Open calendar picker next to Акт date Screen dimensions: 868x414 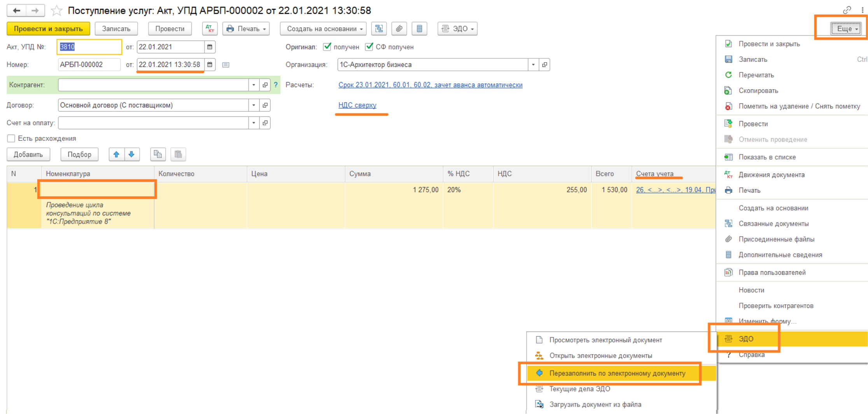(210, 47)
